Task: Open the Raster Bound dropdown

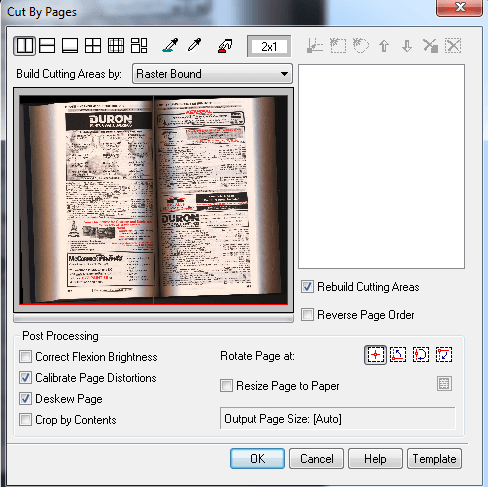Action: coord(212,74)
